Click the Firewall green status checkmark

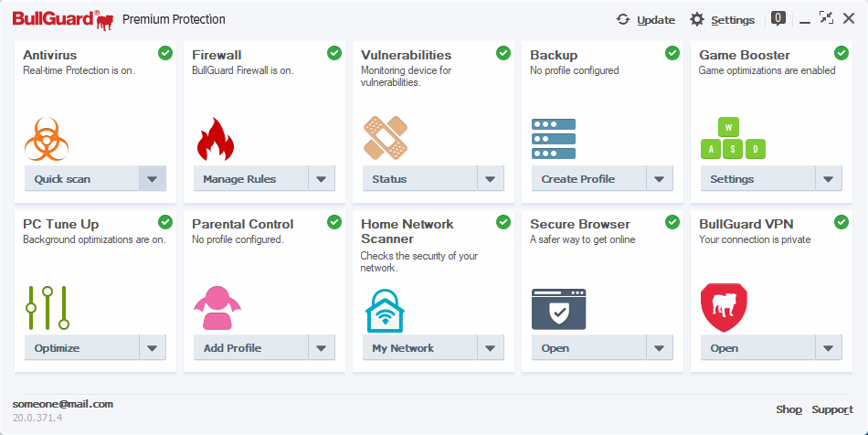(x=334, y=53)
